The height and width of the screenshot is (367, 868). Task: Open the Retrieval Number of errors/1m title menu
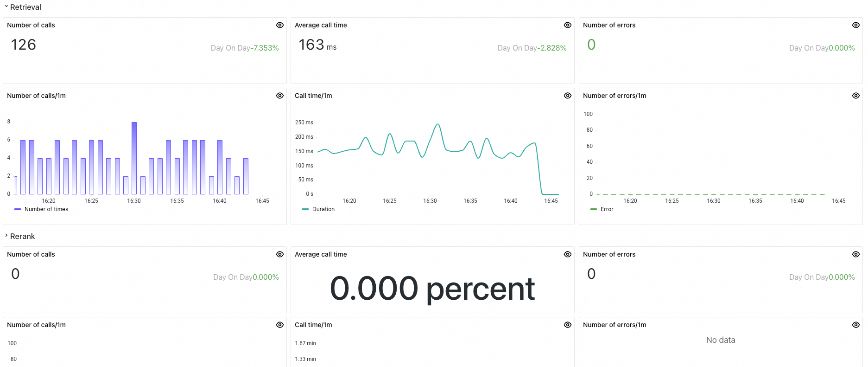coord(615,96)
